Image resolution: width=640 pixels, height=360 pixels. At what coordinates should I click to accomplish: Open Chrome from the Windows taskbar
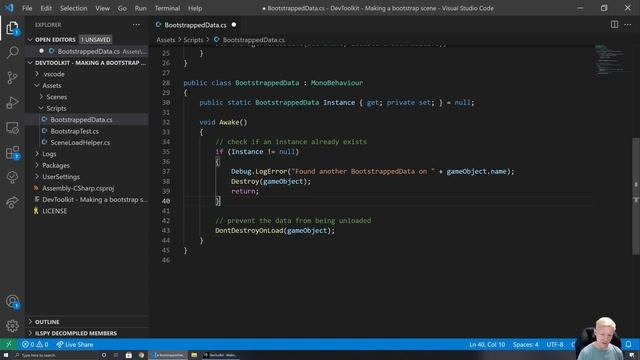point(141,355)
